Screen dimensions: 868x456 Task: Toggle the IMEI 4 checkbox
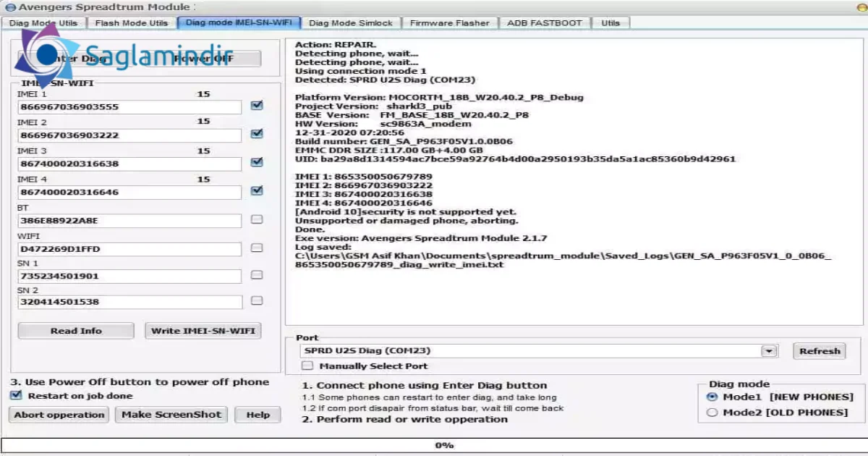coord(257,191)
